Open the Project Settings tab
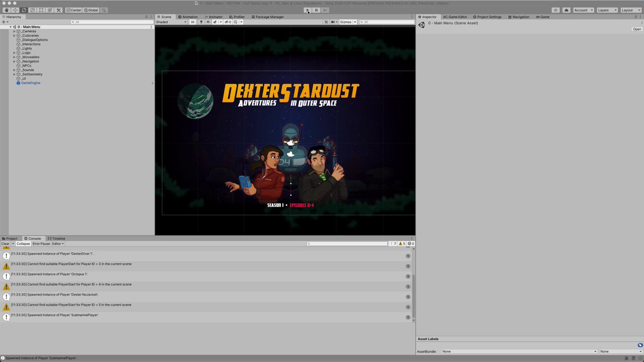Viewport: 644px width, 362px height. [487, 17]
